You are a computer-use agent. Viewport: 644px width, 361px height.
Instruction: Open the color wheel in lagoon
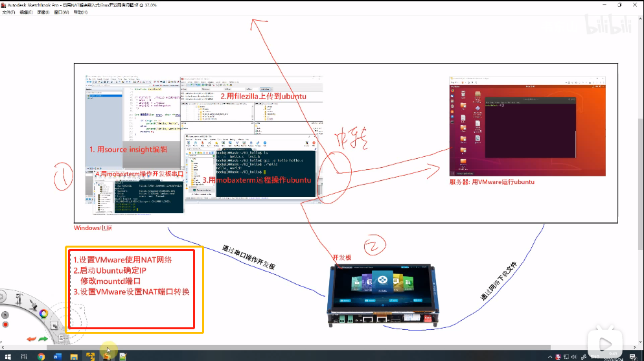point(43,314)
